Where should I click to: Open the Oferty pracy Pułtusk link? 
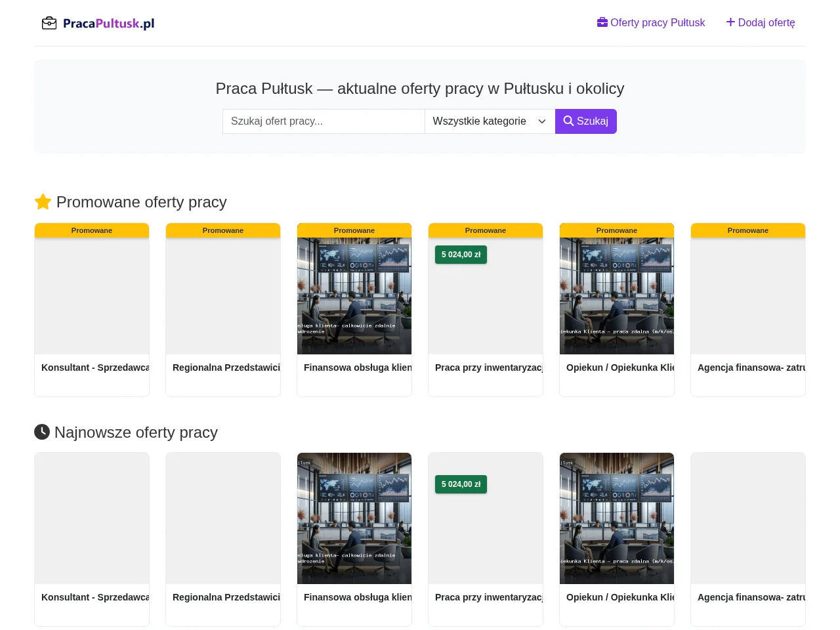coord(651,22)
